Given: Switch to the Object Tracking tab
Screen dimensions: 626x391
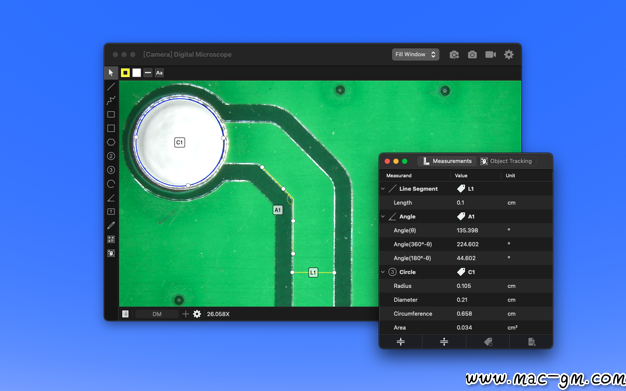Looking at the screenshot, I should point(506,161).
